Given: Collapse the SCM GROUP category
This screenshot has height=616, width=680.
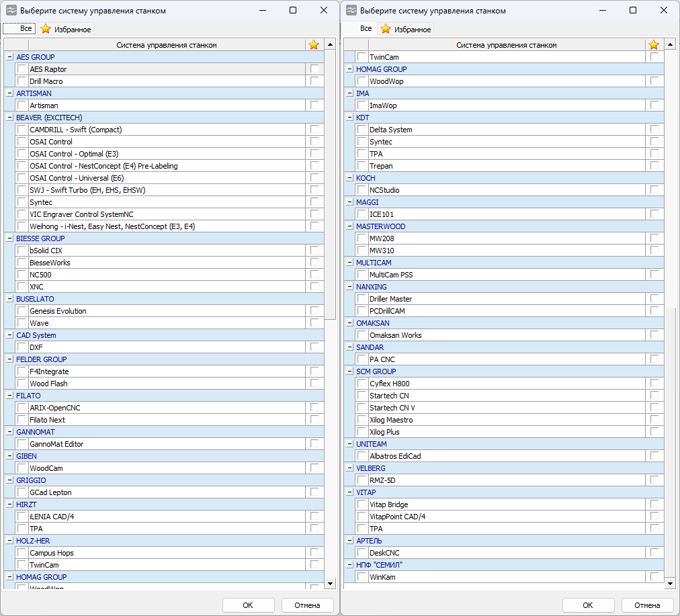Looking at the screenshot, I should click(x=350, y=371).
